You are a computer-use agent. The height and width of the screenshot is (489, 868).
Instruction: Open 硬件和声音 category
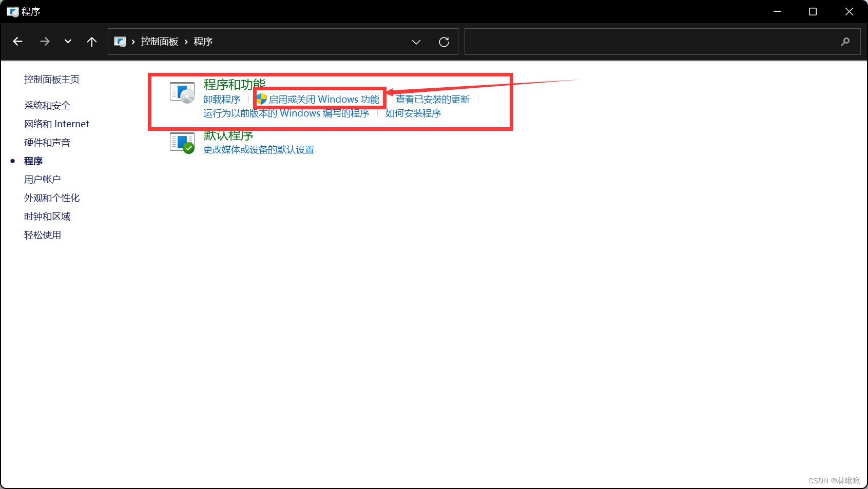[47, 143]
